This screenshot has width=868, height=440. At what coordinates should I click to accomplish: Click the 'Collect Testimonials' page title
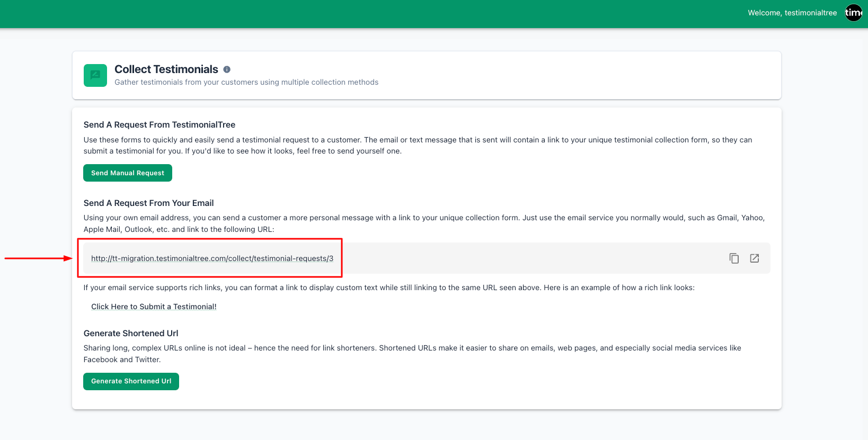[166, 69]
